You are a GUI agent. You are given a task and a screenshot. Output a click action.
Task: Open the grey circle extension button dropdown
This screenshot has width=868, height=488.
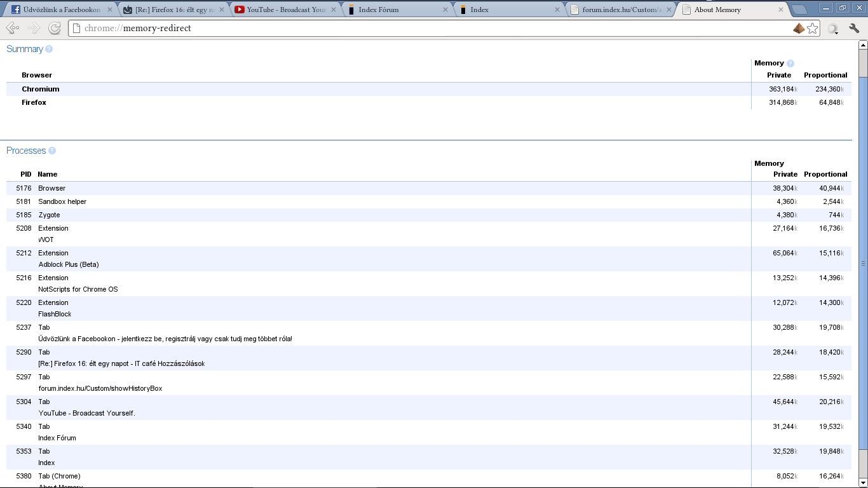833,29
